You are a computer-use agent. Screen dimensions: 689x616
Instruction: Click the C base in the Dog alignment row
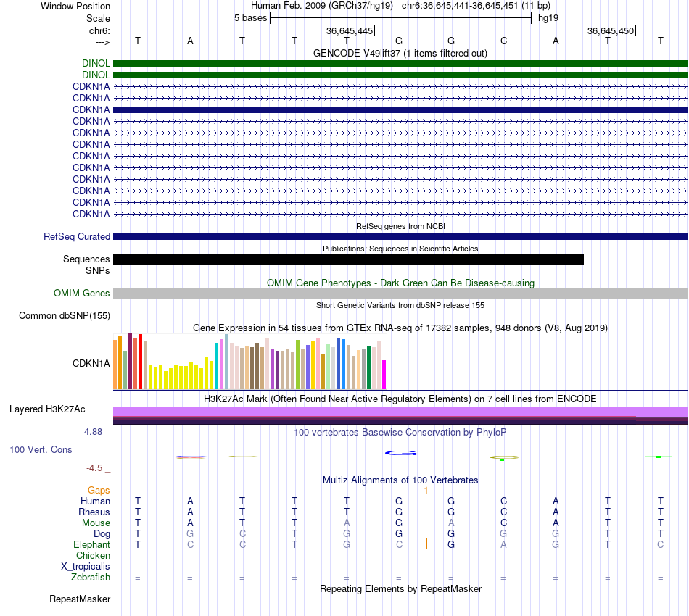point(242,534)
